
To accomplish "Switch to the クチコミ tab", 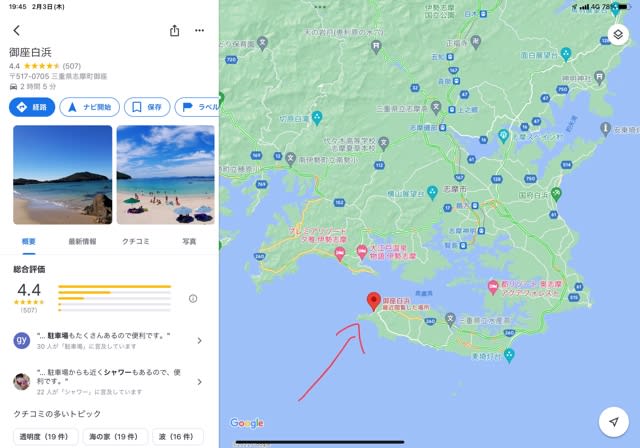I will coord(136,242).
